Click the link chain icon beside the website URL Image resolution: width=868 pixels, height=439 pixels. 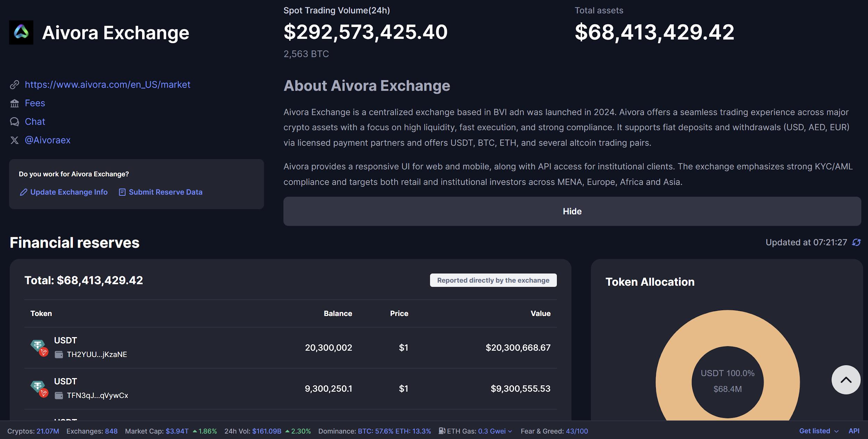click(x=15, y=84)
